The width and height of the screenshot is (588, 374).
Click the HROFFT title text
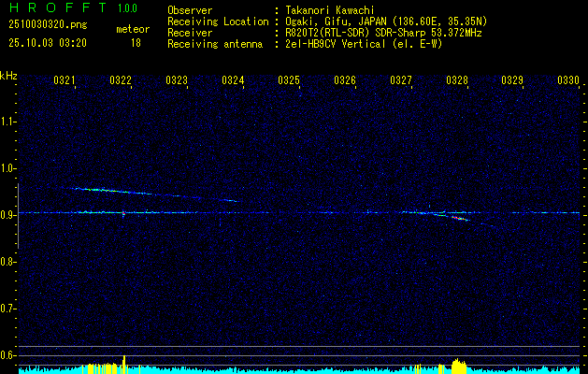[x=58, y=7]
